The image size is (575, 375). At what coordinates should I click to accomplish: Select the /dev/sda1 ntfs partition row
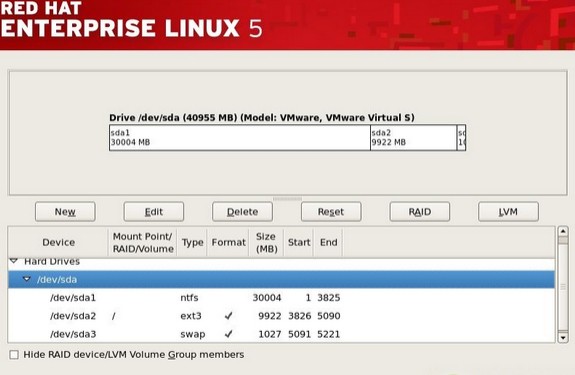coord(281,298)
